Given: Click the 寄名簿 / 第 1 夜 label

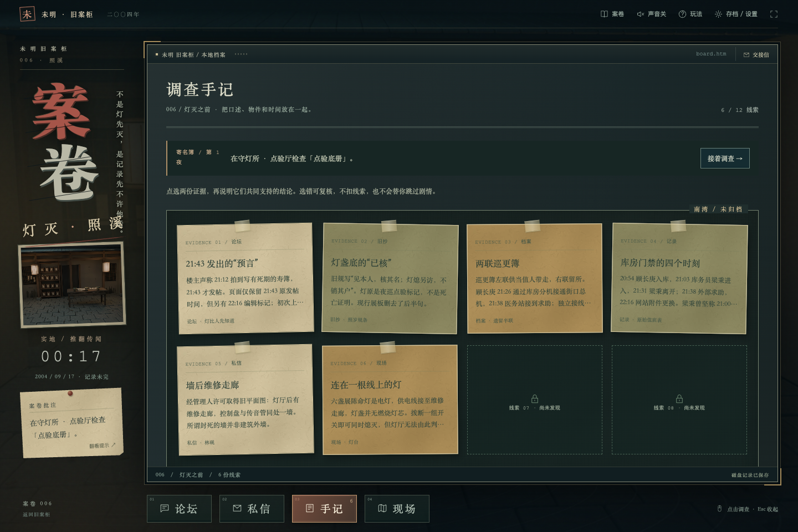Looking at the screenshot, I should 197,157.
